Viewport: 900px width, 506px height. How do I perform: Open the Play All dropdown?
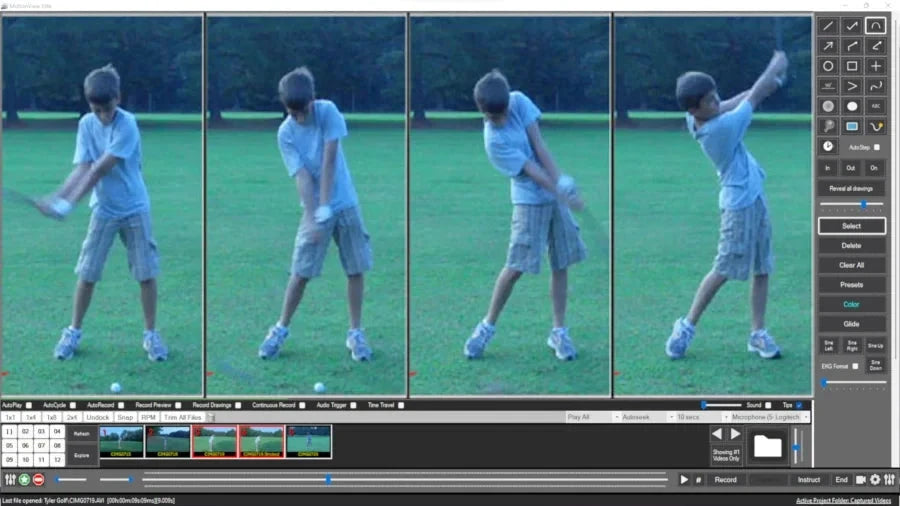588,417
